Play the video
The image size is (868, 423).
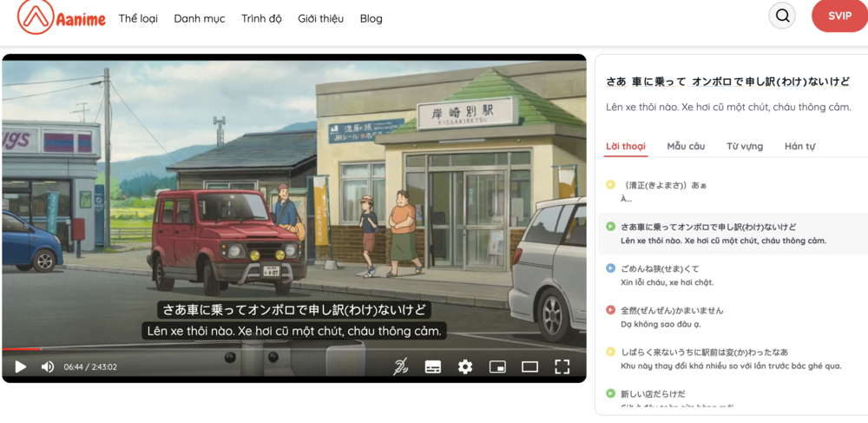(21, 367)
